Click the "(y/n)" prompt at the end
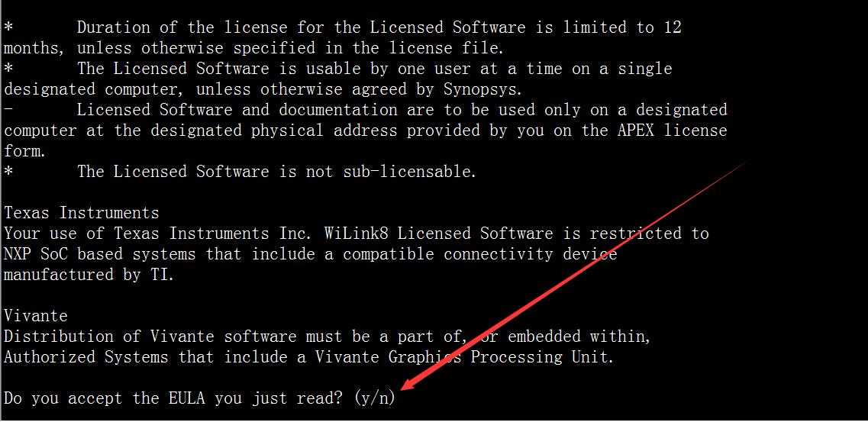The height and width of the screenshot is (422, 868). [x=376, y=398]
